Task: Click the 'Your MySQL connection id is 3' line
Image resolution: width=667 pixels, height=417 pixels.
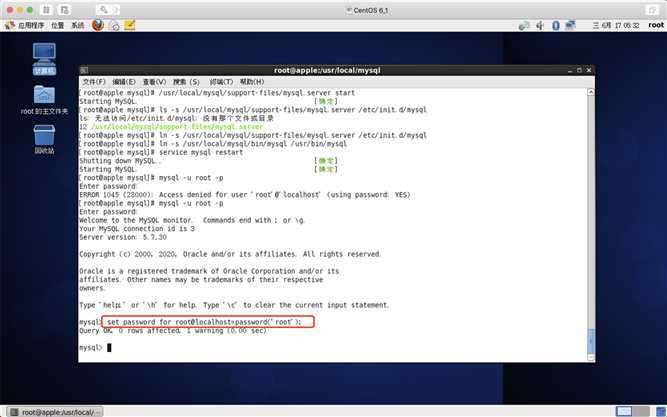Action: click(x=137, y=228)
